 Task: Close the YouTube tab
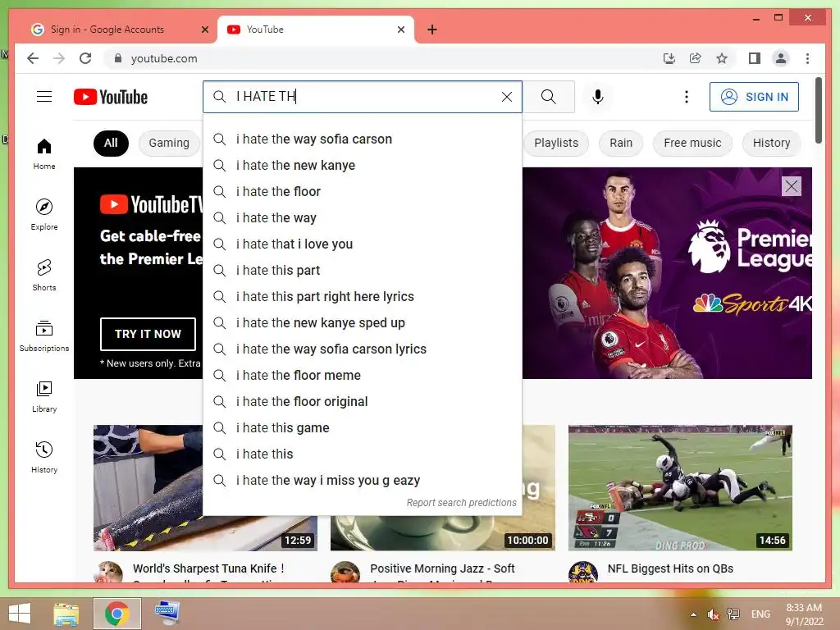click(400, 30)
